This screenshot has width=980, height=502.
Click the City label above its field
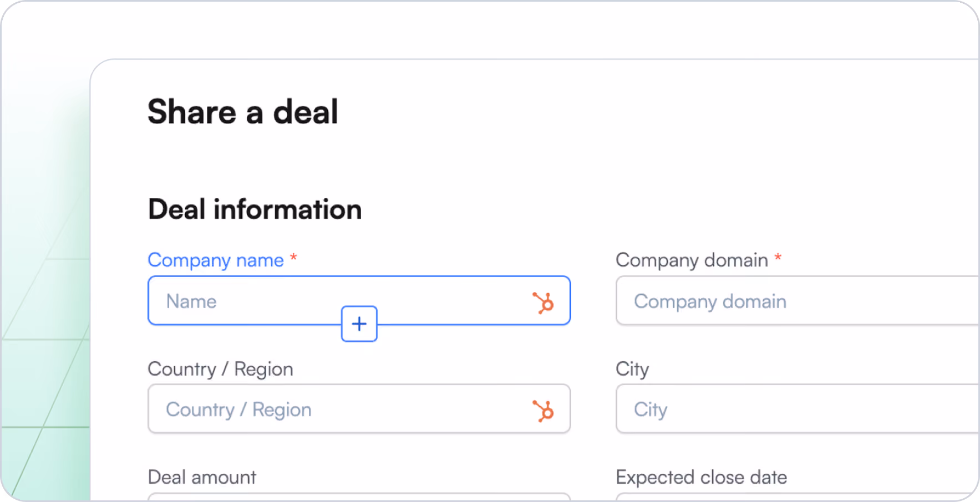[x=632, y=369]
